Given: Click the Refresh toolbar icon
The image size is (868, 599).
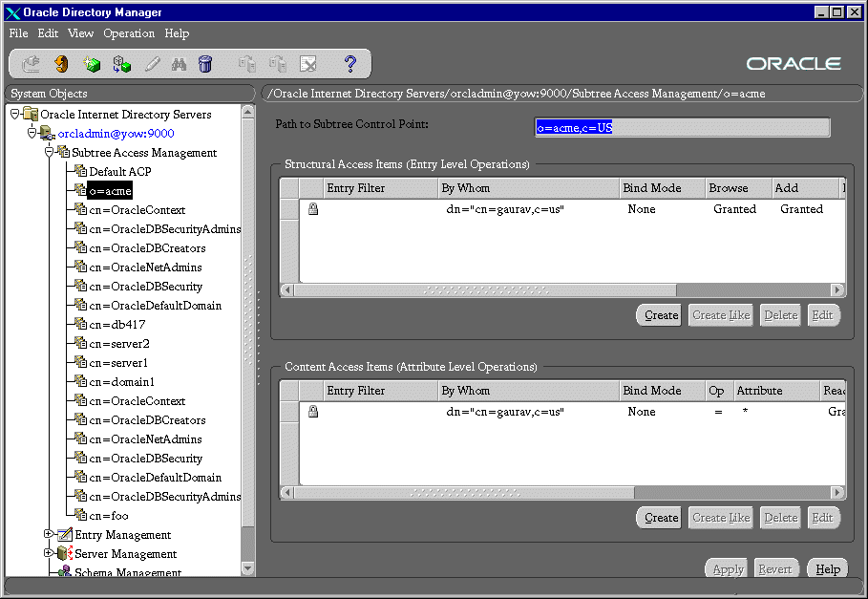Looking at the screenshot, I should pos(61,64).
